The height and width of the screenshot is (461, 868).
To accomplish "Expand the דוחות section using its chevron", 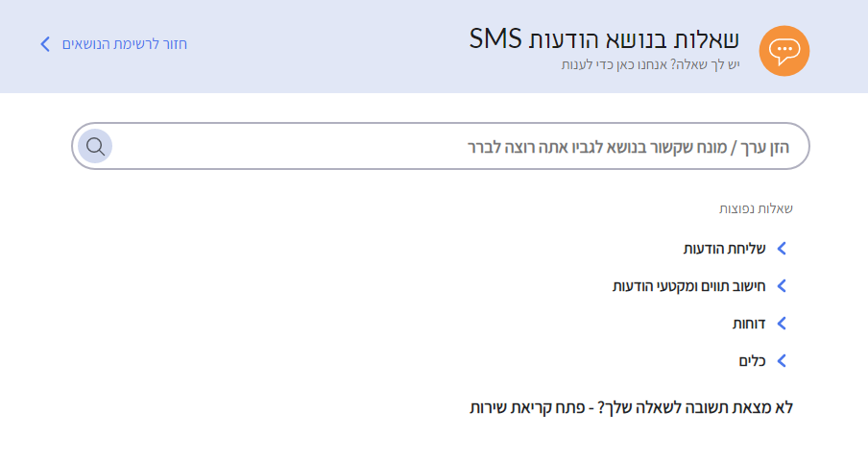I will [x=782, y=324].
